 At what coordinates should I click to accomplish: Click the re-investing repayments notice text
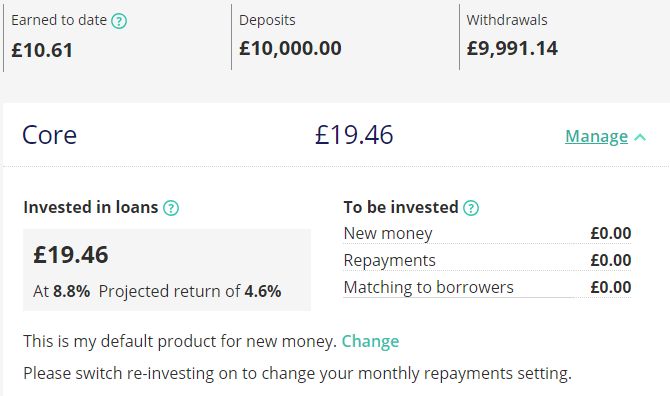297,374
